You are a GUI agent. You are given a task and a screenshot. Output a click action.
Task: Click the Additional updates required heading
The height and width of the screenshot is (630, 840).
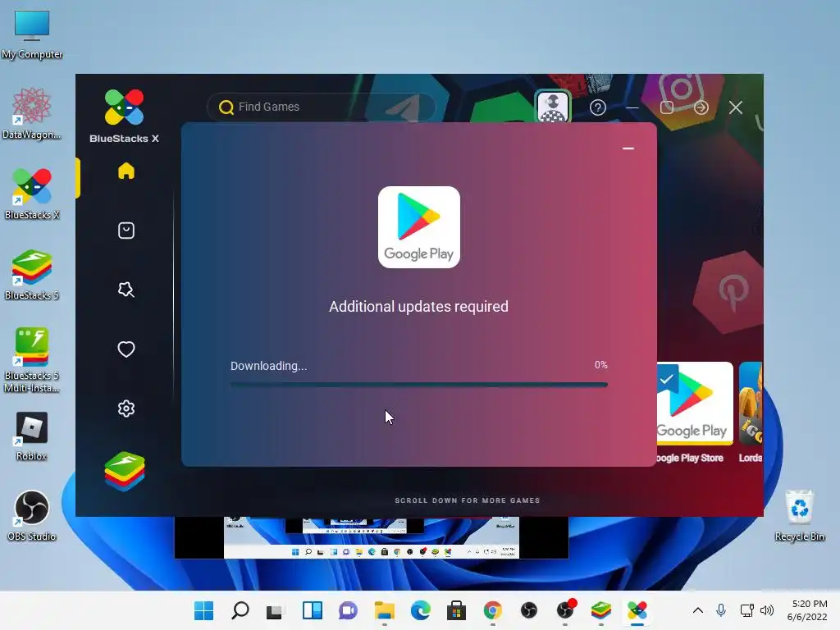tap(418, 307)
